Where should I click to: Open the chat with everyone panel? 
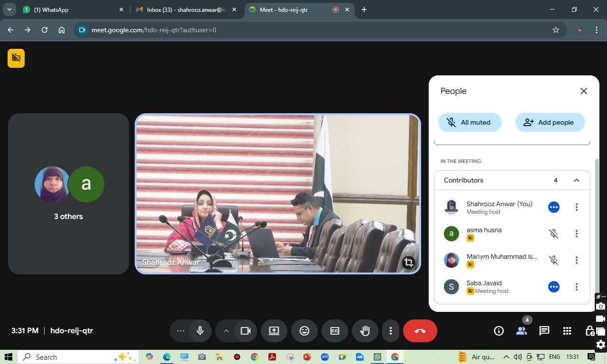coord(544,331)
